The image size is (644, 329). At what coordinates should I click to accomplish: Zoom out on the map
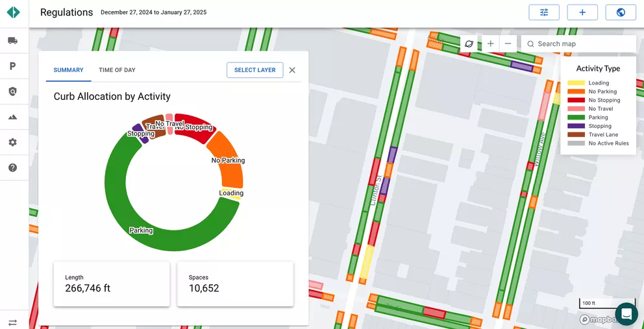508,43
